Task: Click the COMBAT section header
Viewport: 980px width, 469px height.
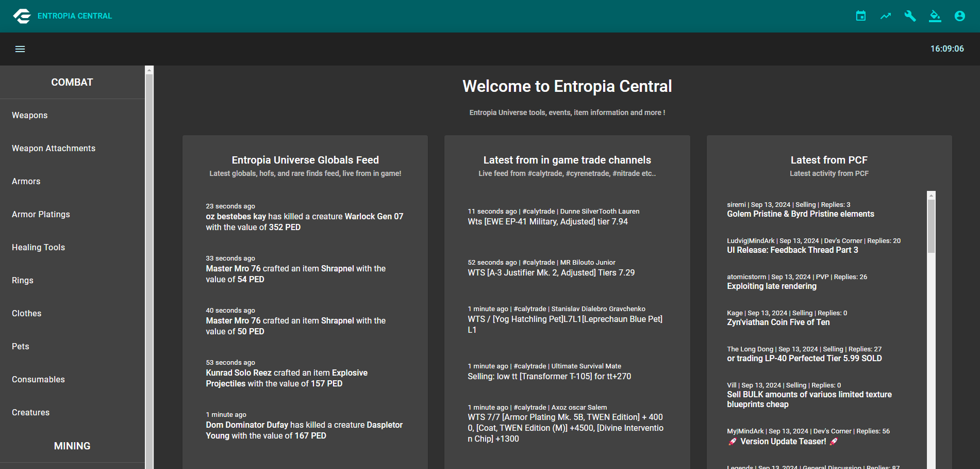Action: click(72, 83)
